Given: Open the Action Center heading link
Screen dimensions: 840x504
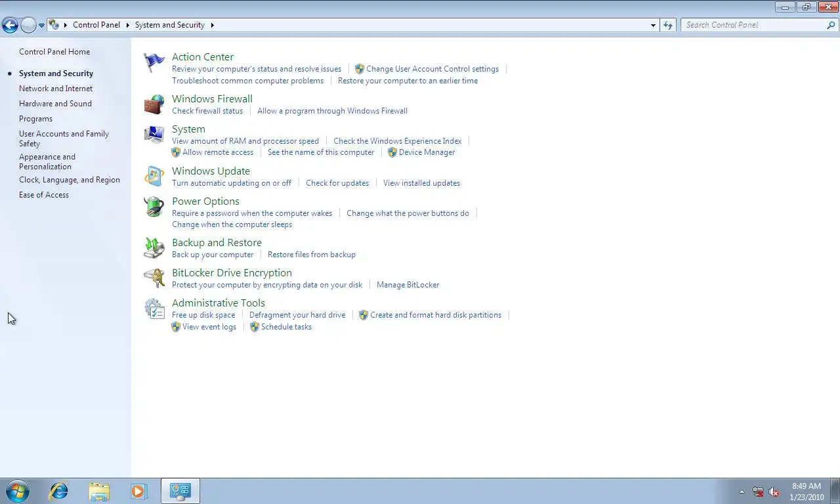Looking at the screenshot, I should click(x=203, y=57).
